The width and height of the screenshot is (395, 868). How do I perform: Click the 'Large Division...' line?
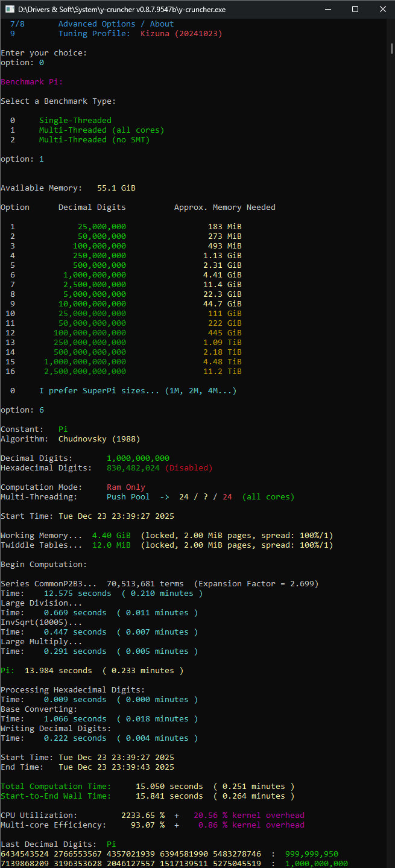41,603
